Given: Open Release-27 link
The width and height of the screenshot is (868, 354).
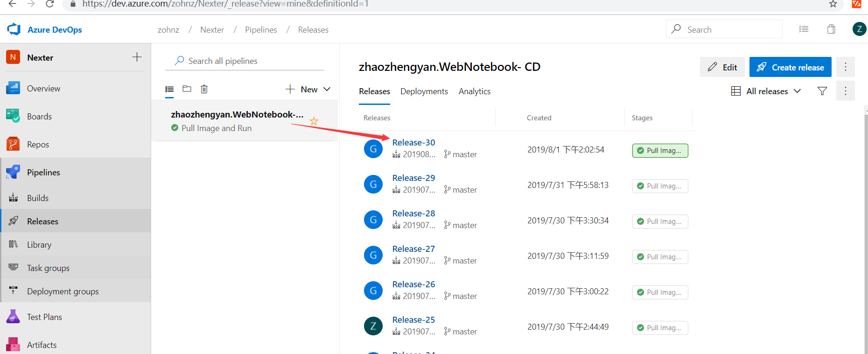Looking at the screenshot, I should point(413,249).
